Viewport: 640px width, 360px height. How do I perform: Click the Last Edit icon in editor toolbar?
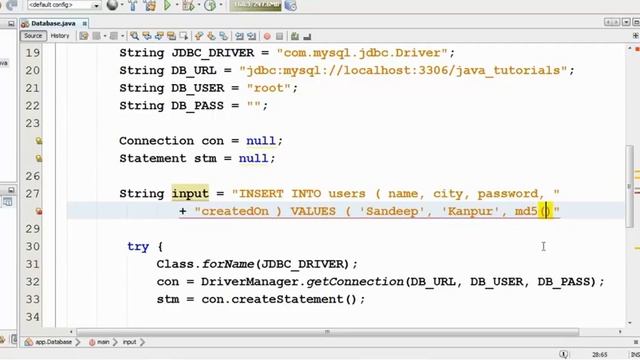(x=84, y=36)
